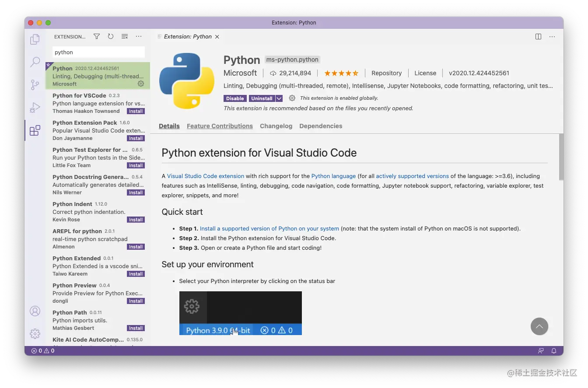The height and width of the screenshot is (388, 588).
Task: Click the Microsoft publisher name
Action: 240,73
